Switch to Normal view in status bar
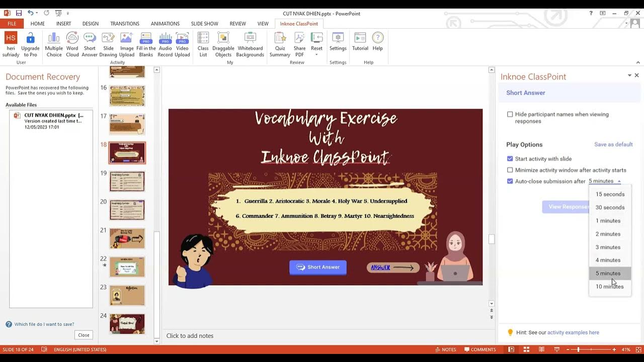Screen dimensions: 644x362 coord(511,349)
